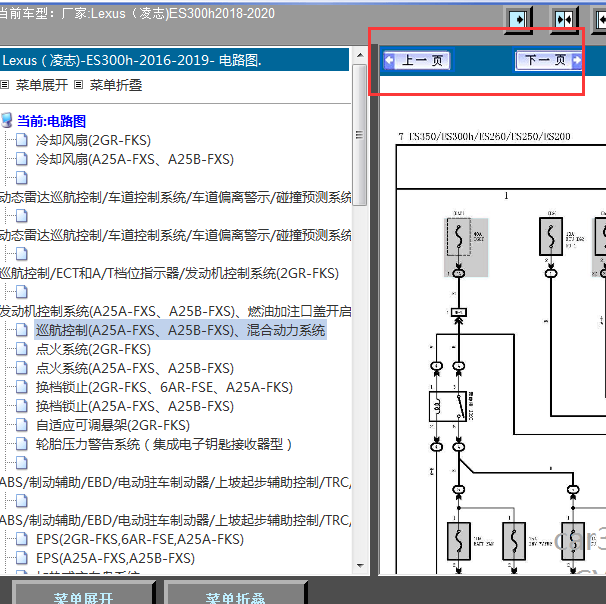Go to previous page with 上一页 button
606x604 pixels.
click(x=417, y=60)
